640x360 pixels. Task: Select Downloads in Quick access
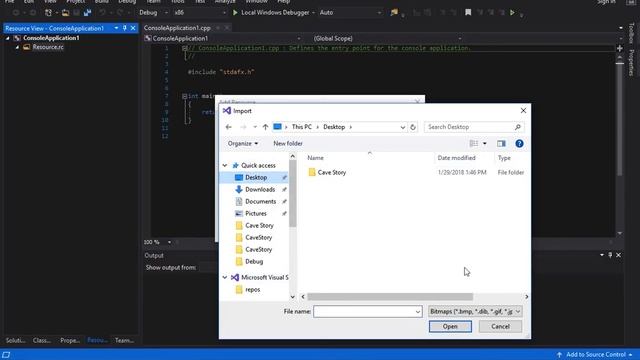260,189
